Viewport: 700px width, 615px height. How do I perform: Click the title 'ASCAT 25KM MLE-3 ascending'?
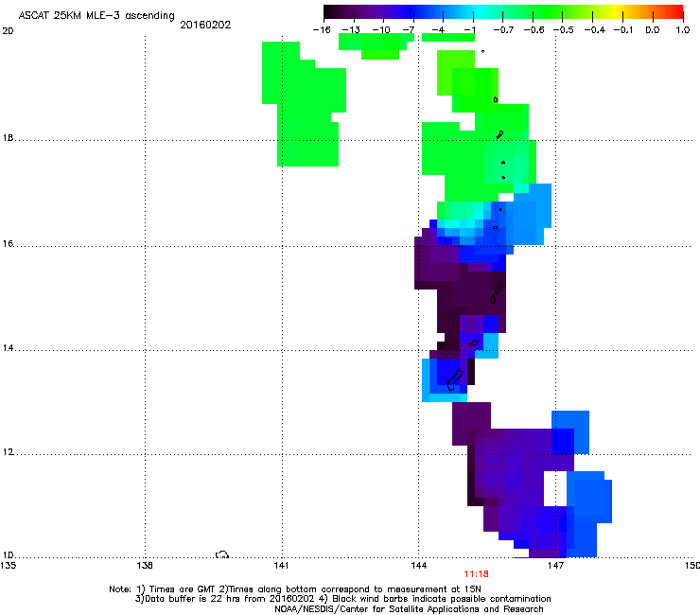tap(96, 16)
